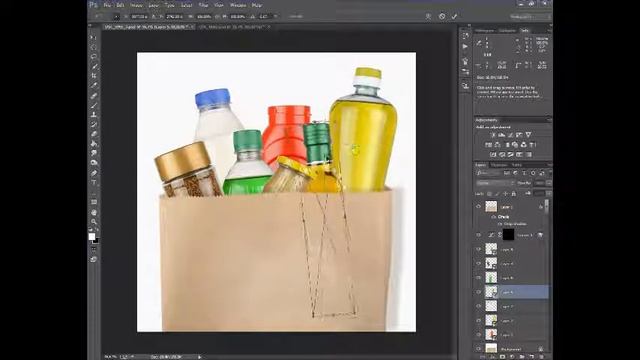Click the status bar zoom percentage field

coord(110,357)
